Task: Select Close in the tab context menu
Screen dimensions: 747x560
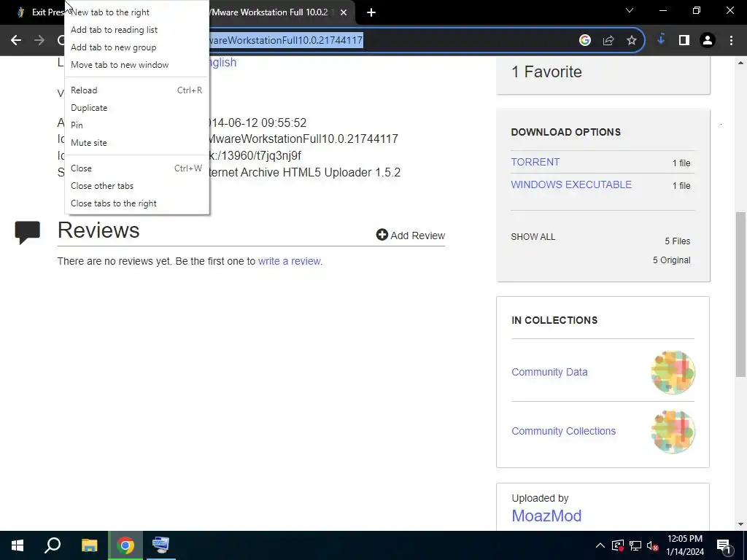Action: click(x=136, y=168)
